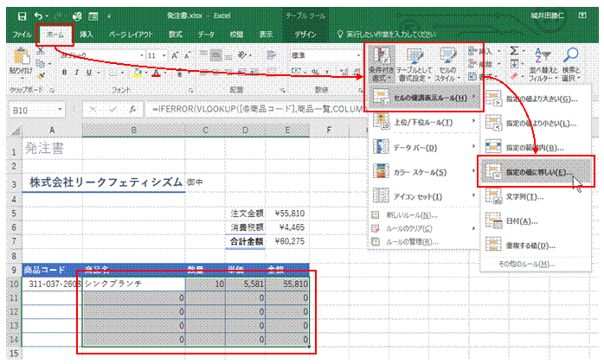
Task: Switch to the 挿入 ribbon tab
Action: (x=87, y=35)
